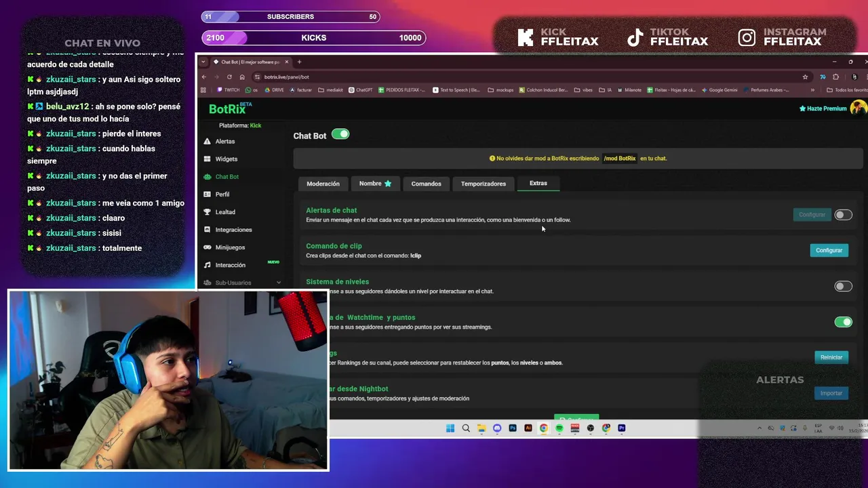Select the Chat Bot robot icon in sidebar

(x=208, y=176)
